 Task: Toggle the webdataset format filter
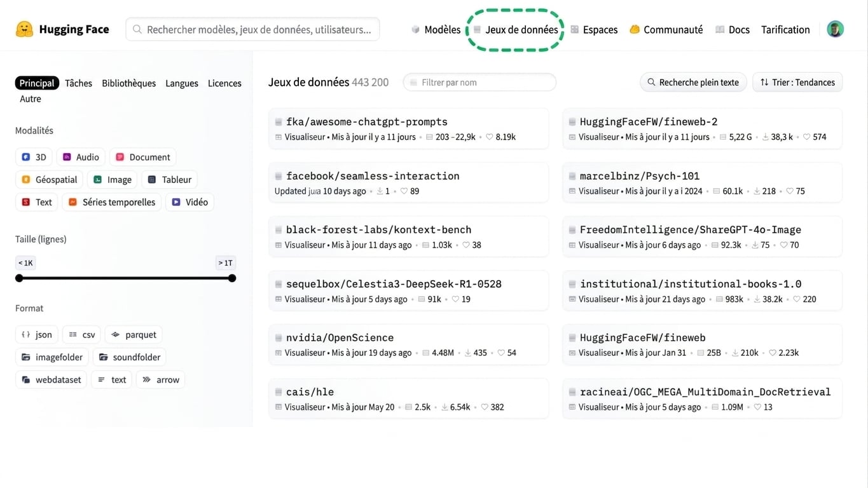click(51, 380)
